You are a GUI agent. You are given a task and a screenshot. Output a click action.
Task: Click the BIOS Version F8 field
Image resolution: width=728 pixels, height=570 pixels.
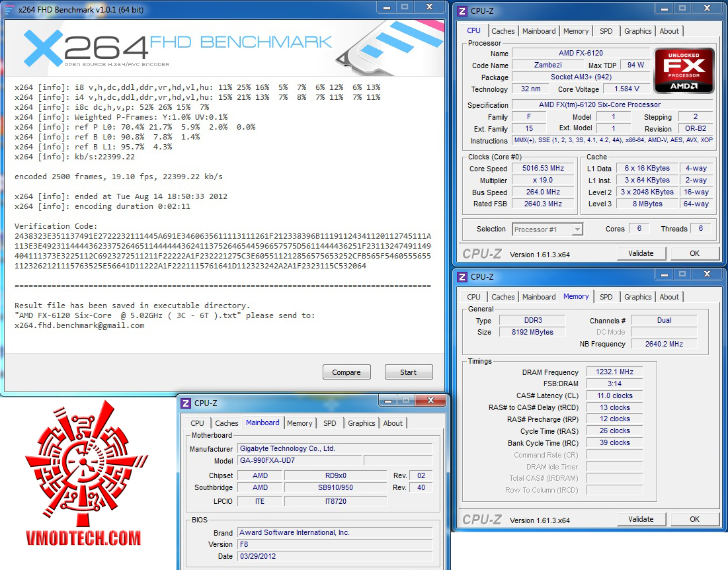[x=335, y=544]
